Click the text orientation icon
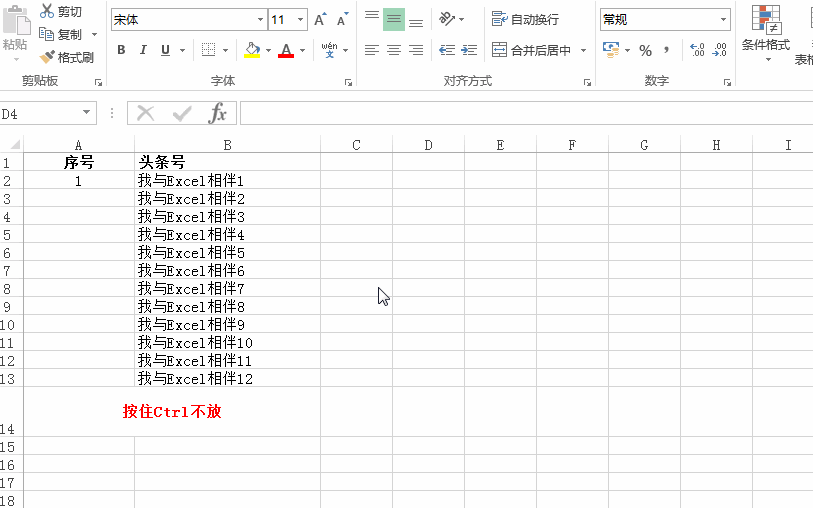This screenshot has height=508, width=813. 447,19
